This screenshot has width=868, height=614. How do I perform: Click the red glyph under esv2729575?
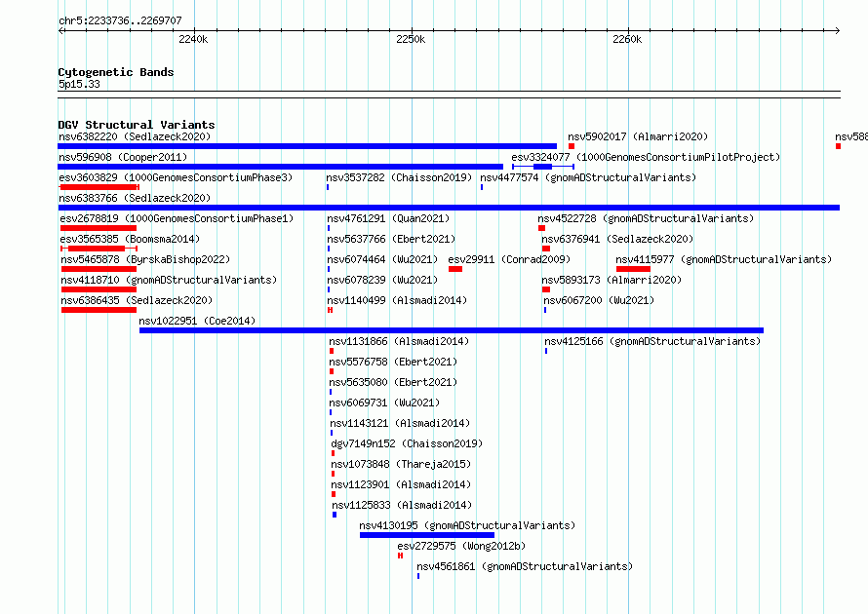[x=400, y=556]
